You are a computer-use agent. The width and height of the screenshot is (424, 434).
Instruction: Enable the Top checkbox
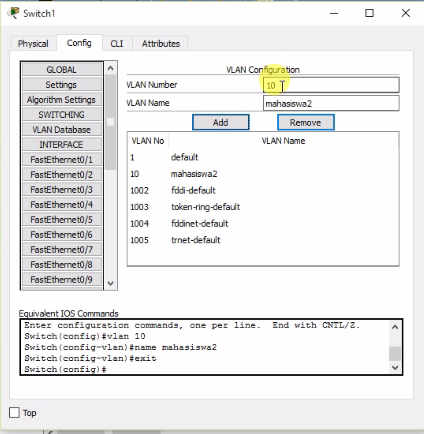tap(14, 413)
